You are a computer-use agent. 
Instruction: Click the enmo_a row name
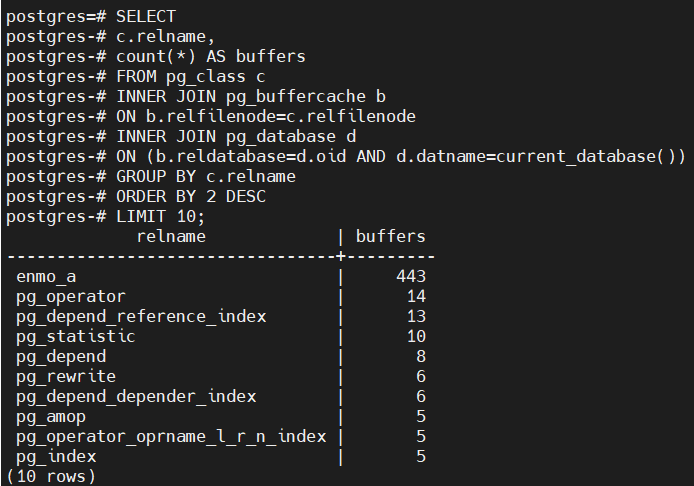pos(46,276)
